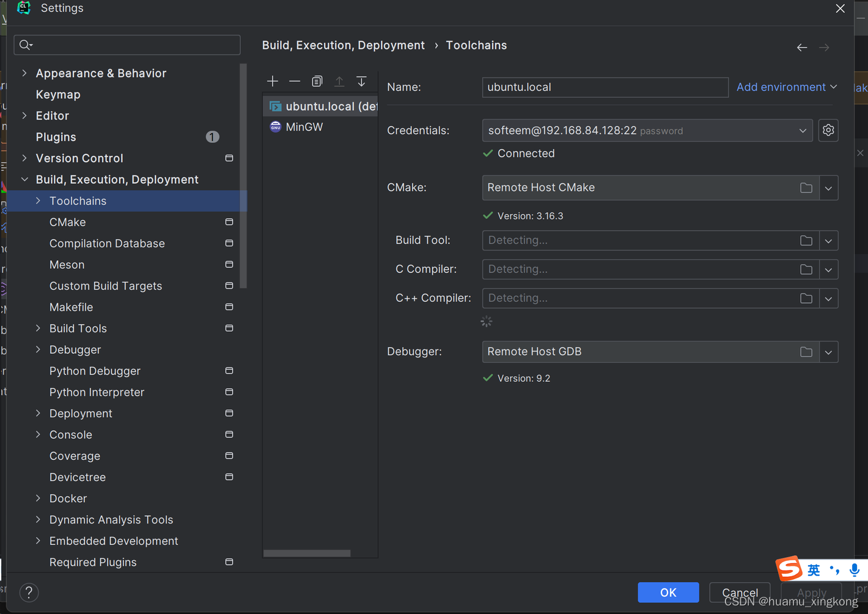Screen dimensions: 868x614
Task: Click the Cancel button
Action: pyautogui.click(x=740, y=593)
